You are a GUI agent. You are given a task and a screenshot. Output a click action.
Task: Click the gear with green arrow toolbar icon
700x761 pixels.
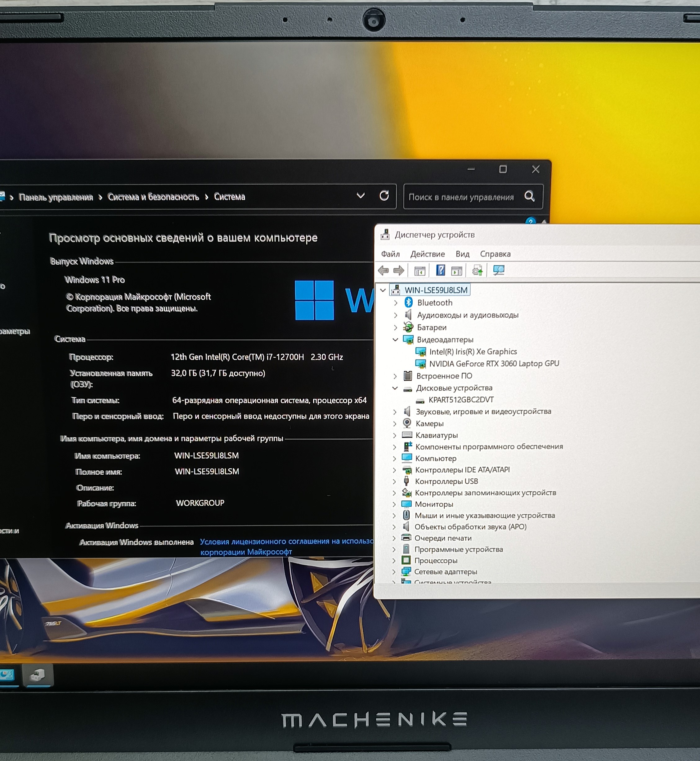pos(477,271)
